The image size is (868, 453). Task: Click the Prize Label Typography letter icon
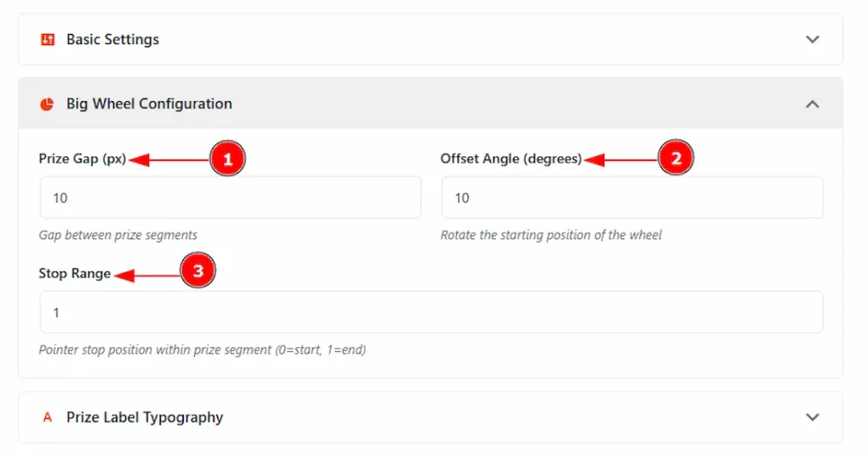47,417
